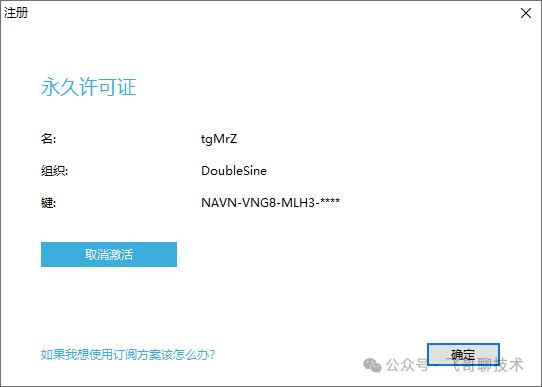Screen dimensions: 542x387
Task: Click the 键: label
Action: pyautogui.click(x=48, y=203)
